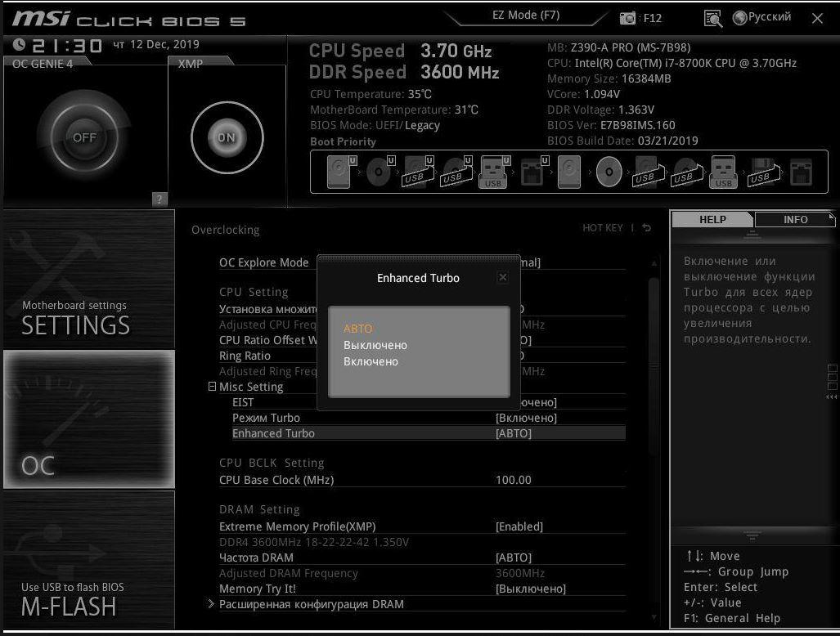Click the help panel top resize handle
The height and width of the screenshot is (636, 840).
tap(752, 234)
